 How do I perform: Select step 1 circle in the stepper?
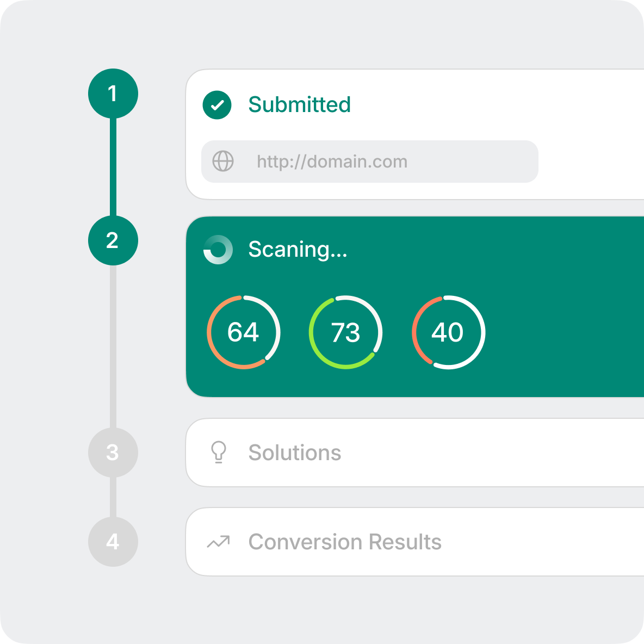[113, 94]
